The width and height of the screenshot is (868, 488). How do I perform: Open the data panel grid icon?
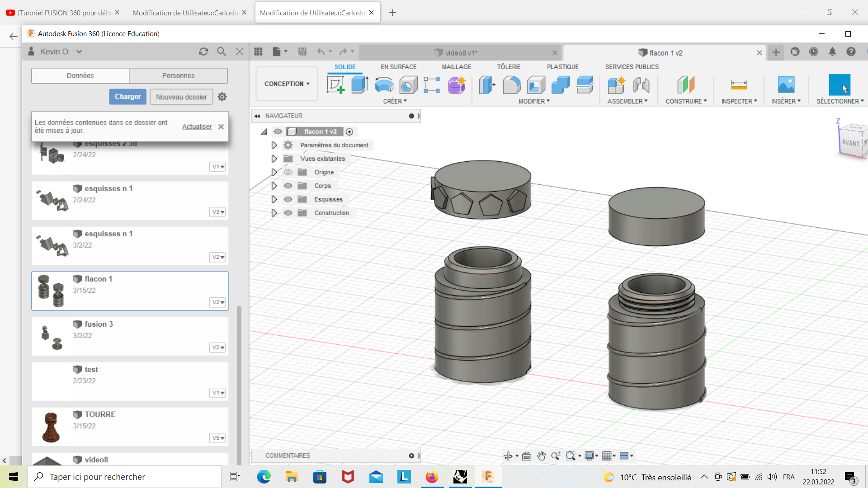tap(258, 52)
